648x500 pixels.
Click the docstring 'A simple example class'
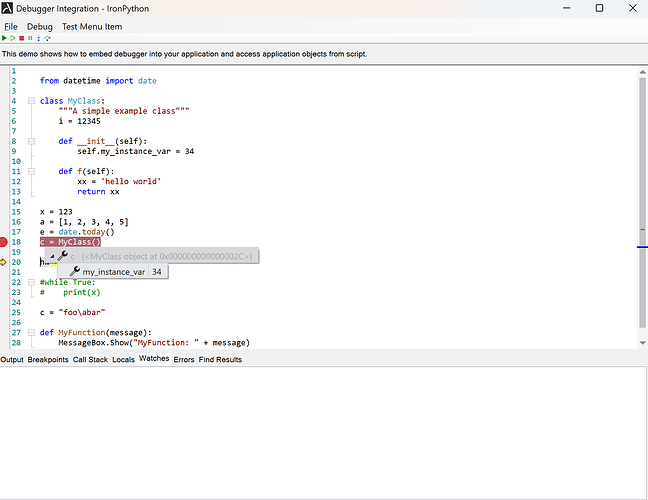pyautogui.click(x=124, y=111)
